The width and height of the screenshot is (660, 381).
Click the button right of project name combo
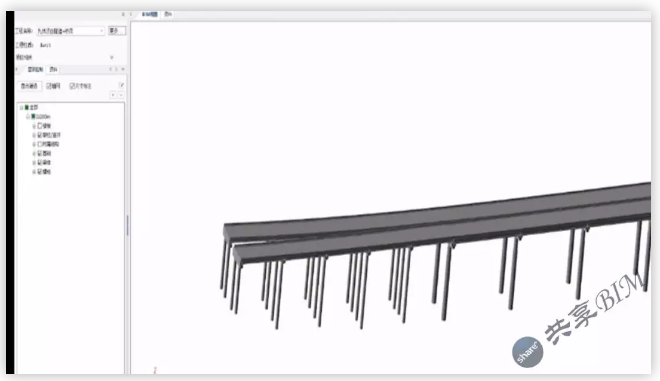[x=116, y=31]
